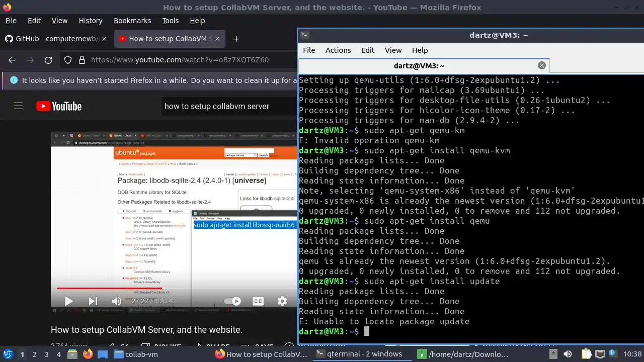Close the YouTube CollabVM tab
The width and height of the screenshot is (644, 362).
(217, 39)
